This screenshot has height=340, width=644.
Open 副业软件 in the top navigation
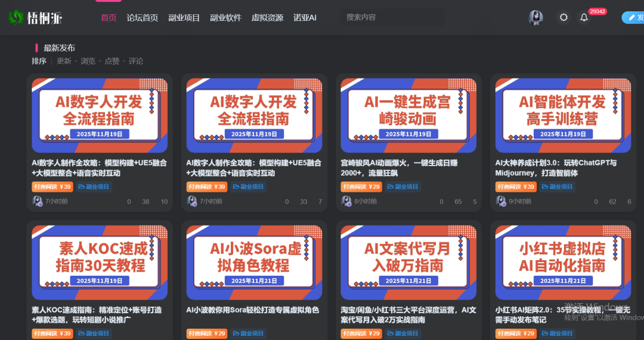coord(225,18)
